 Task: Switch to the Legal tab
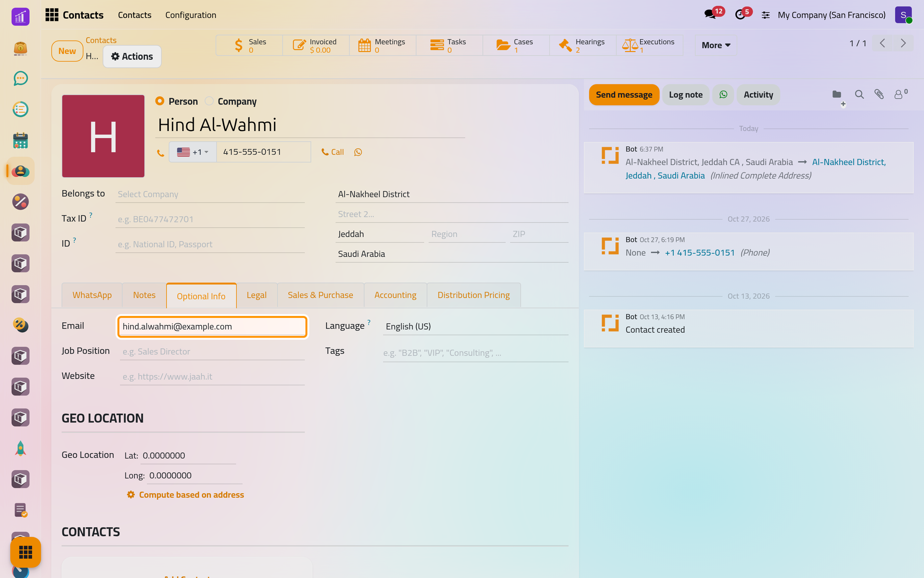[257, 295]
